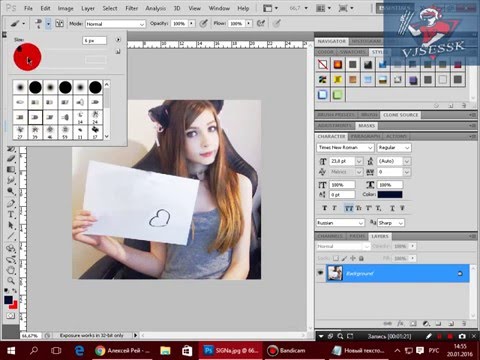The height and width of the screenshot is (360, 480).
Task: Toggle Faux Italic in the Character panel
Action: coord(335,208)
